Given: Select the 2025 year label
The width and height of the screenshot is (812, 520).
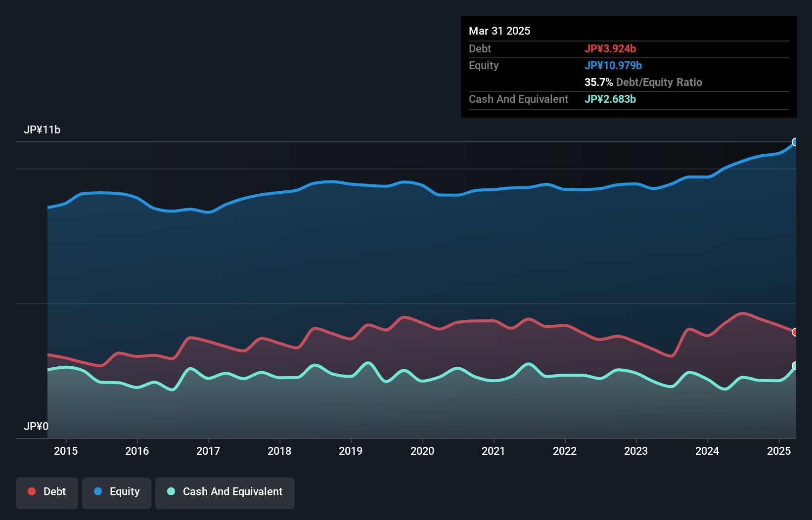Looking at the screenshot, I should pyautogui.click(x=780, y=451).
